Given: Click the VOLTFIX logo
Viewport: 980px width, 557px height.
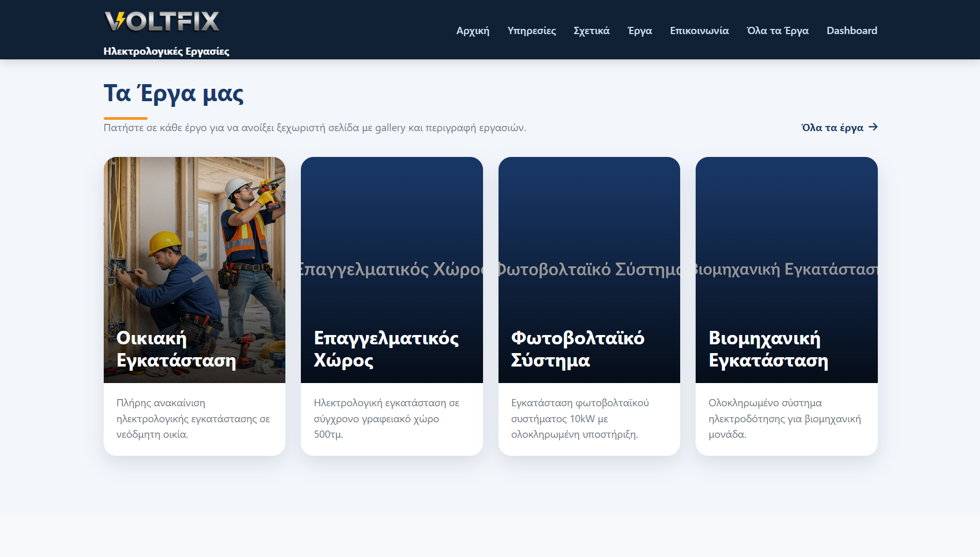Looking at the screenshot, I should click(x=162, y=22).
